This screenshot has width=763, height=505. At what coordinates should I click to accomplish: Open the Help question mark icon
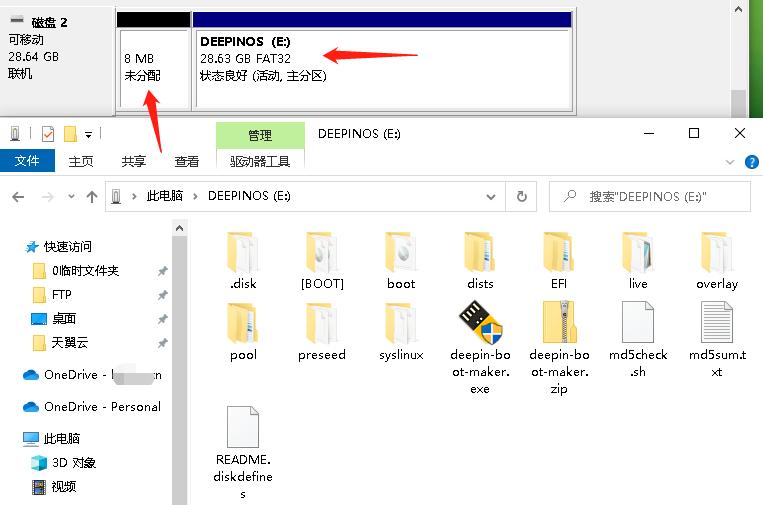[751, 162]
